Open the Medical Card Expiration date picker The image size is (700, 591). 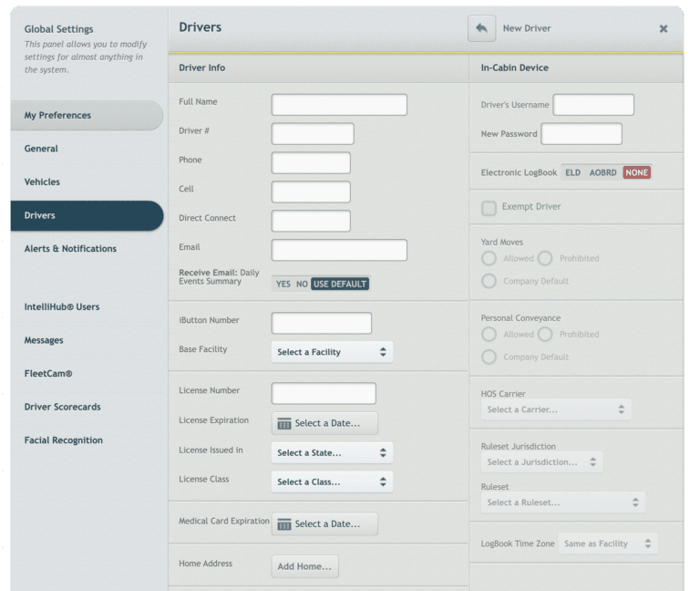pos(324,524)
